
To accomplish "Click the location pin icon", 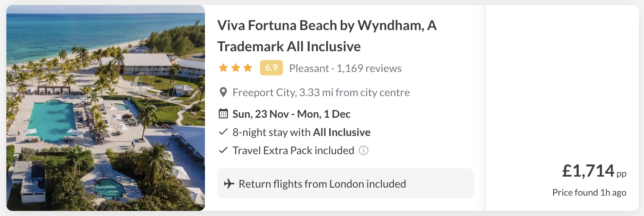I will click(x=223, y=92).
